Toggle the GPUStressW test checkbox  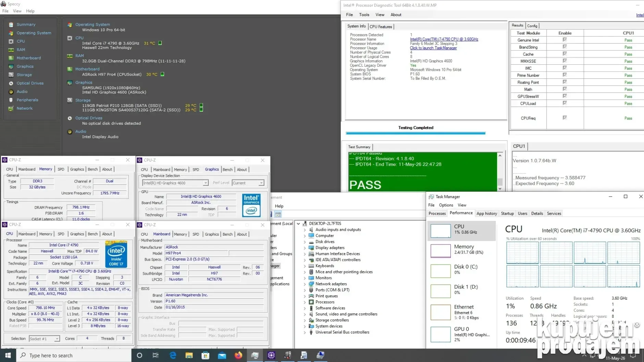(565, 96)
